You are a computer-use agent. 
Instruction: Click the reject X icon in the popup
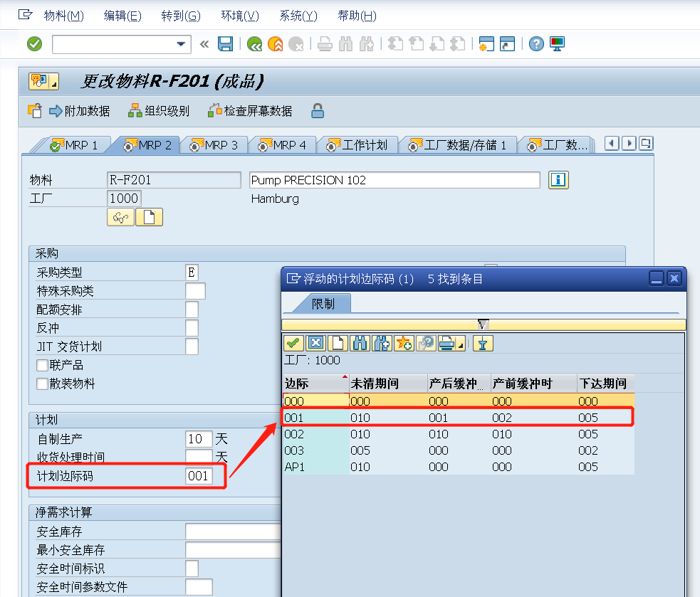coord(315,343)
